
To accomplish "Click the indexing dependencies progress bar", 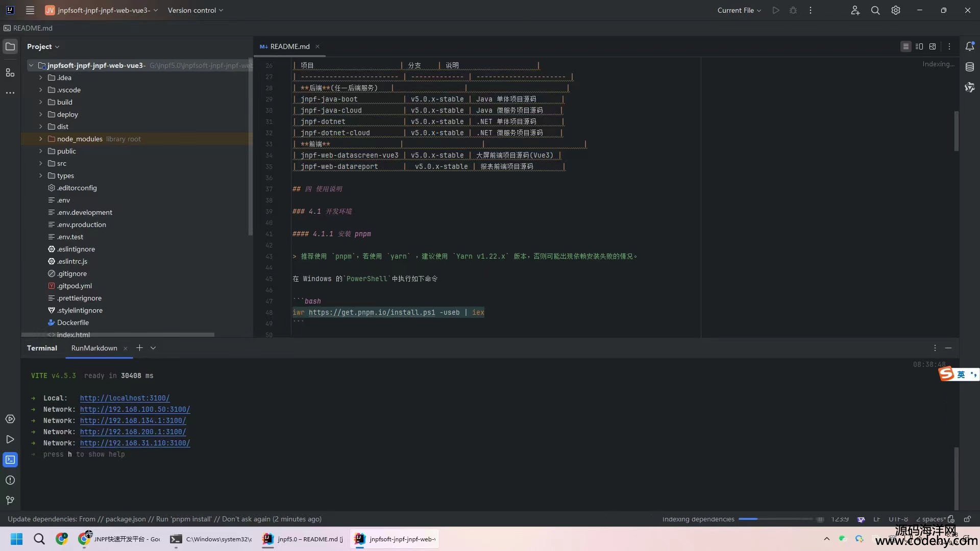I will (776, 519).
